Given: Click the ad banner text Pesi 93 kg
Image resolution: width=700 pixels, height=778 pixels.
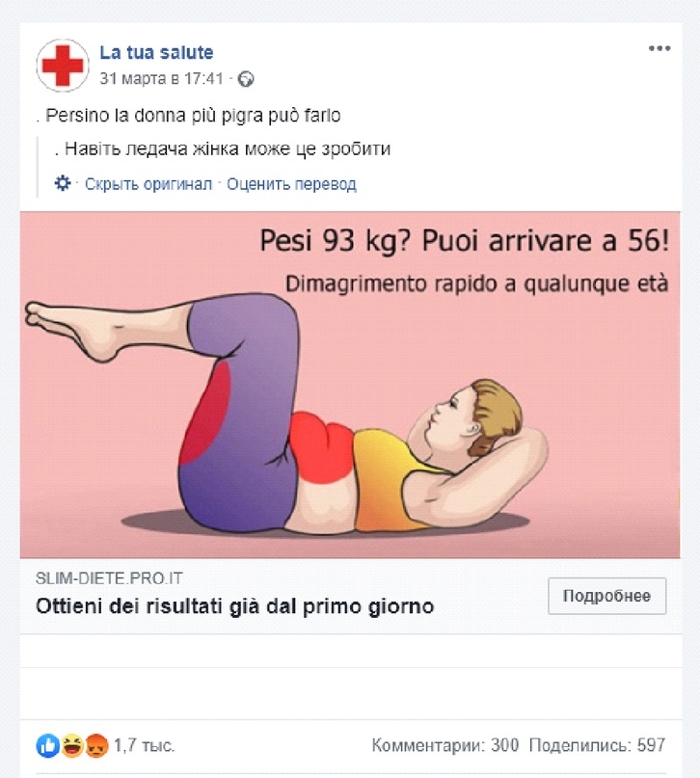Looking at the screenshot, I should pos(465,241).
